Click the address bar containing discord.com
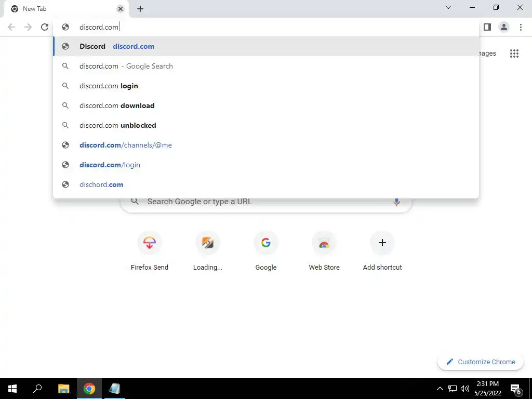Image resolution: width=532 pixels, height=399 pixels. (266, 27)
